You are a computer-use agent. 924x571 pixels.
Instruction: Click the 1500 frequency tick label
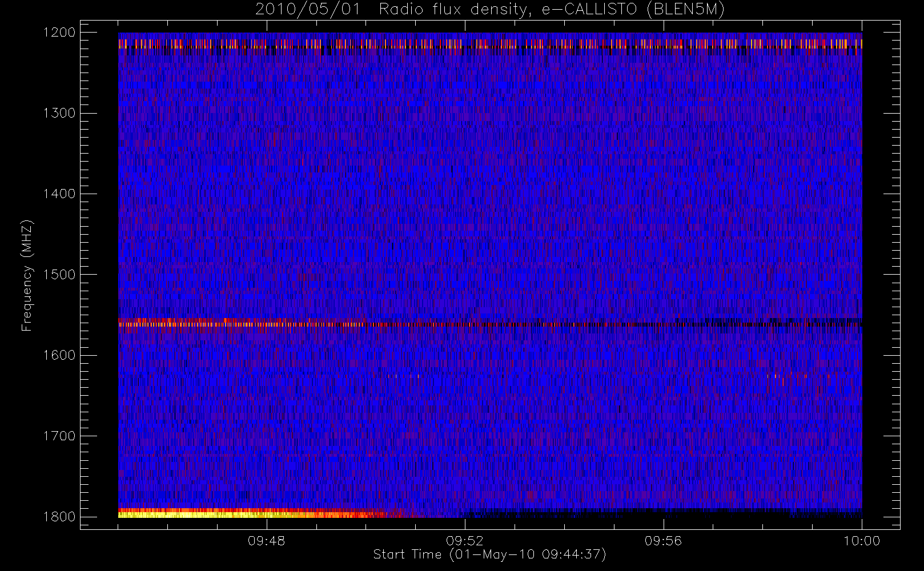(60, 275)
